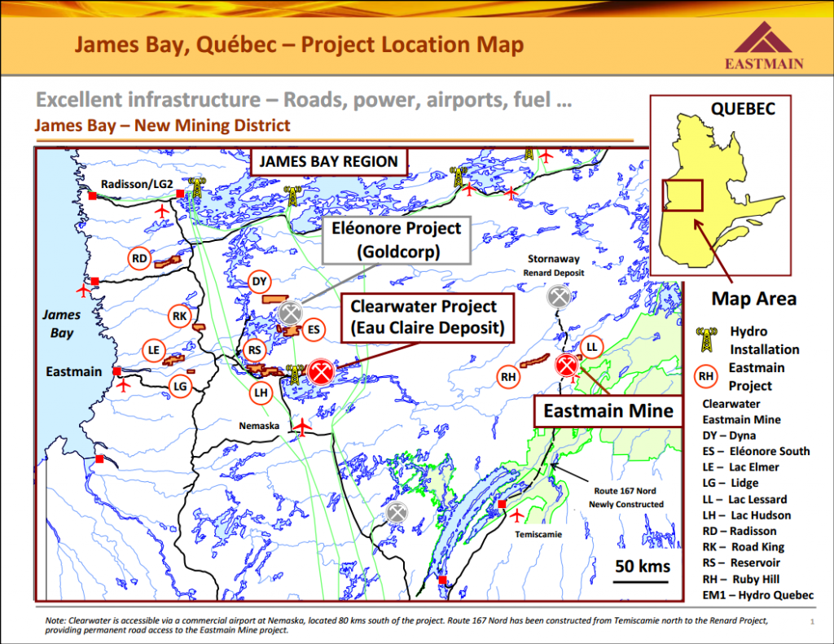Click the ES Eléonore South map marker

pos(314,330)
